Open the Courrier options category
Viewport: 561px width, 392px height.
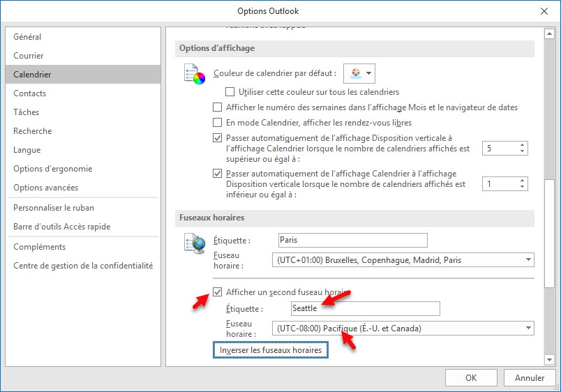pos(83,56)
